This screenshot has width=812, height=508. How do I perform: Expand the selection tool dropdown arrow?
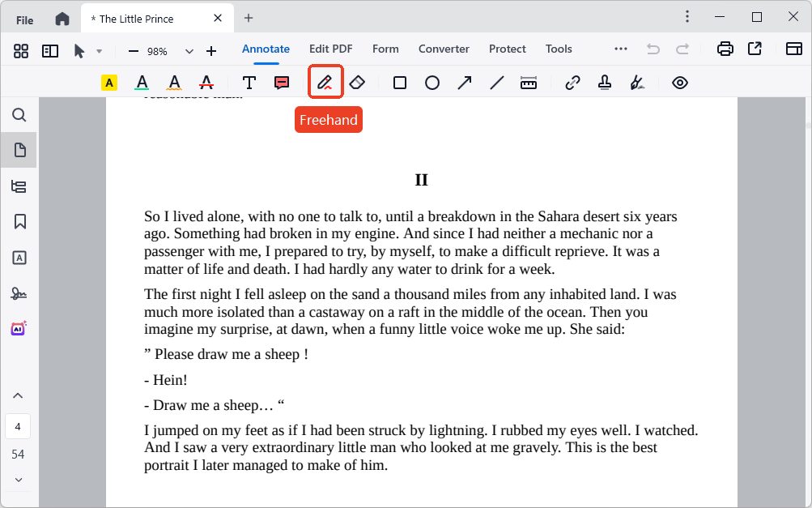[100, 49]
